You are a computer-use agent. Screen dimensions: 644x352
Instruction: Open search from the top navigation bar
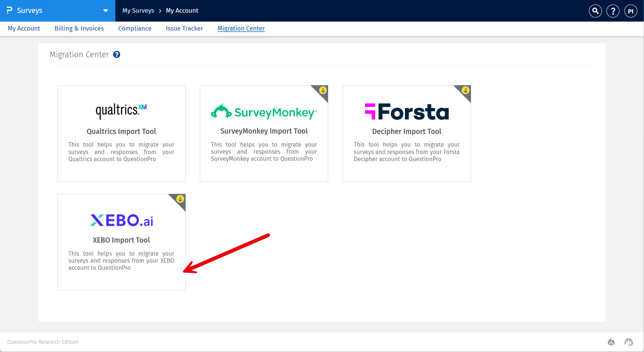click(595, 11)
